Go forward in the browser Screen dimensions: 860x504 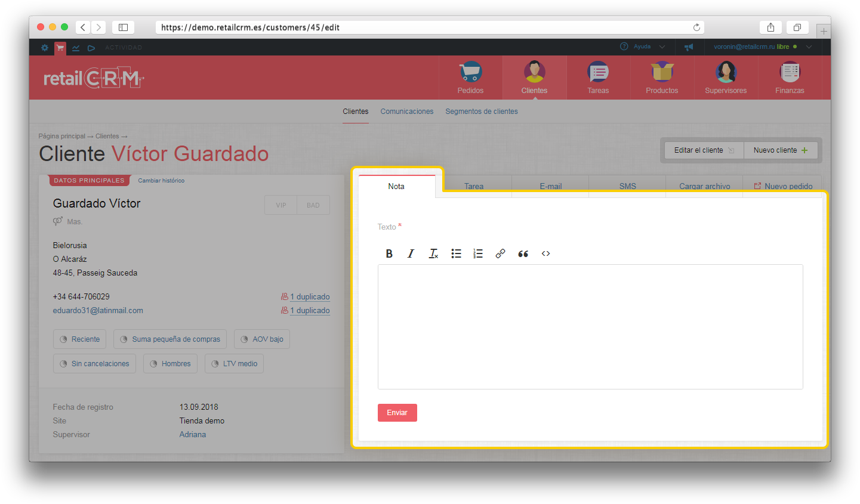pos(98,27)
